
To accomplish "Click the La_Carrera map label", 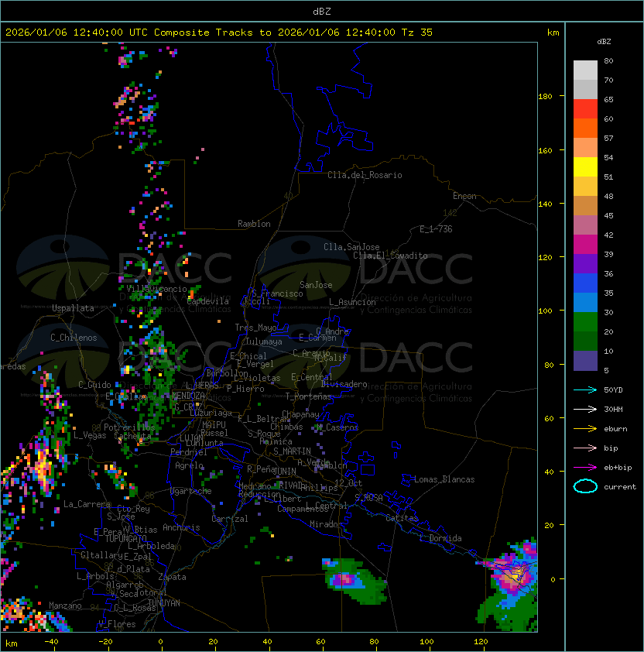I will [87, 504].
